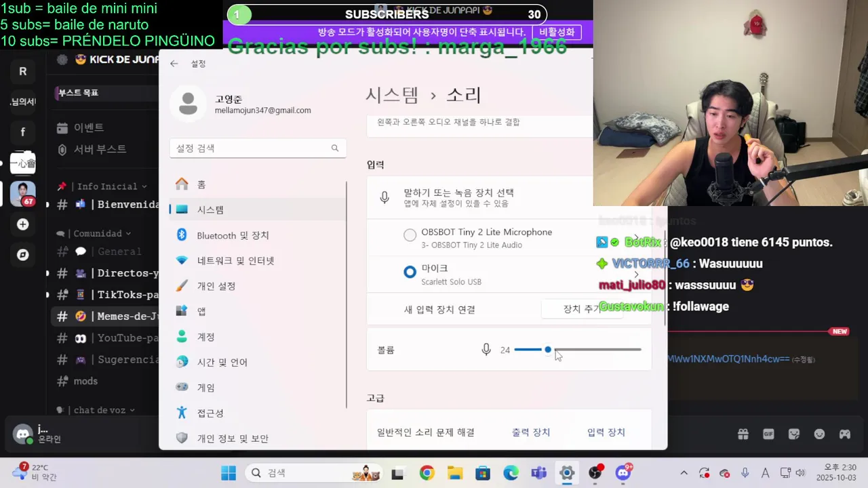Viewport: 868px width, 488px height.
Task: Open Windows Start menu
Action: coord(229,473)
